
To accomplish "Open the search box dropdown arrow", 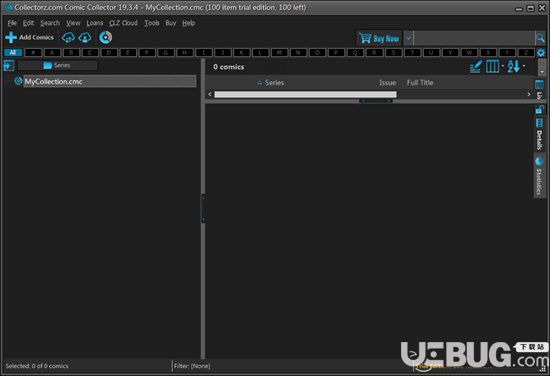I will point(409,38).
